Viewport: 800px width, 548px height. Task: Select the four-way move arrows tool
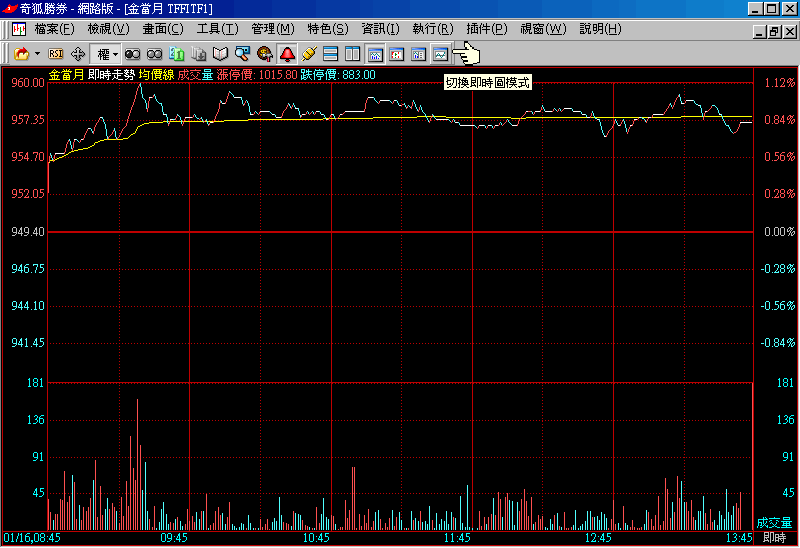point(78,54)
